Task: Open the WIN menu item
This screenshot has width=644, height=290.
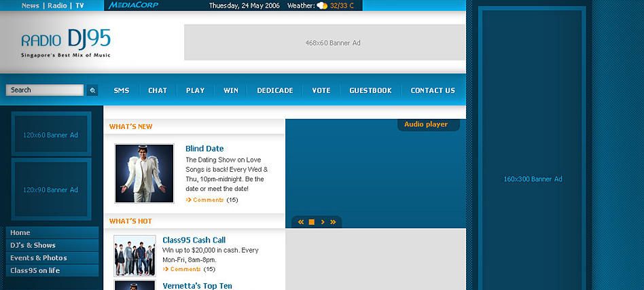Action: [231, 91]
